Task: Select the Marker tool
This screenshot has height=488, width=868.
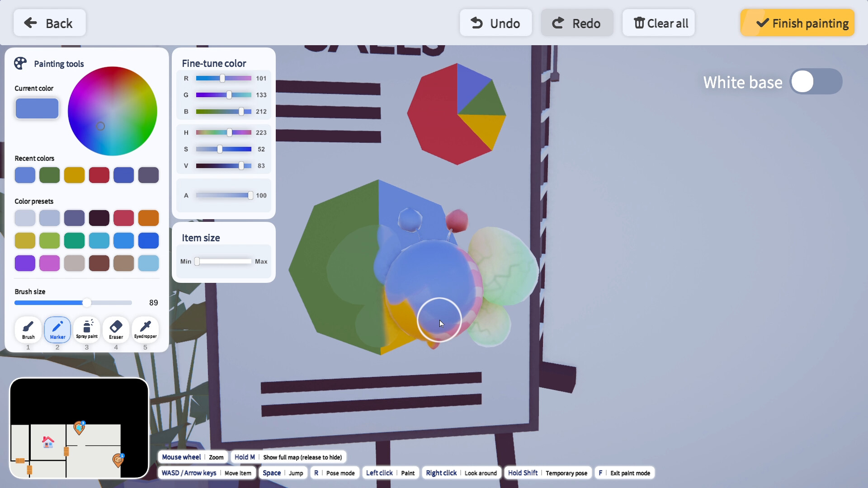Action: point(57,329)
